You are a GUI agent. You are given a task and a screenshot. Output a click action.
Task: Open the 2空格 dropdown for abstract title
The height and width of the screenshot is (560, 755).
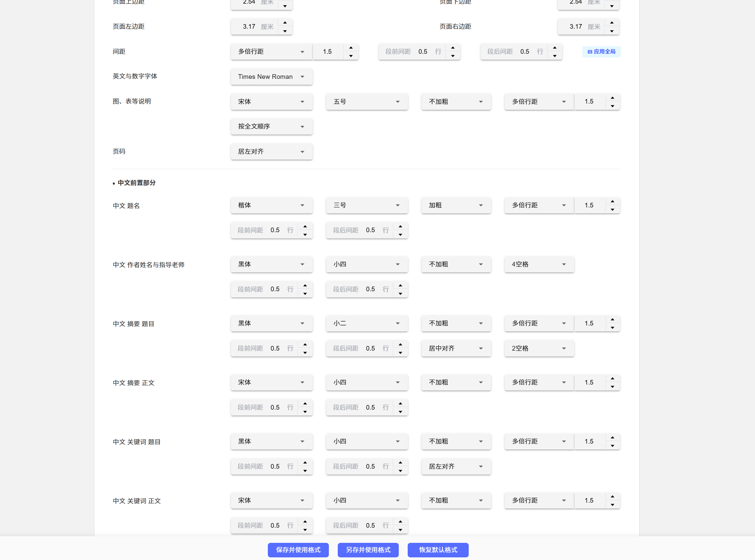click(x=539, y=348)
